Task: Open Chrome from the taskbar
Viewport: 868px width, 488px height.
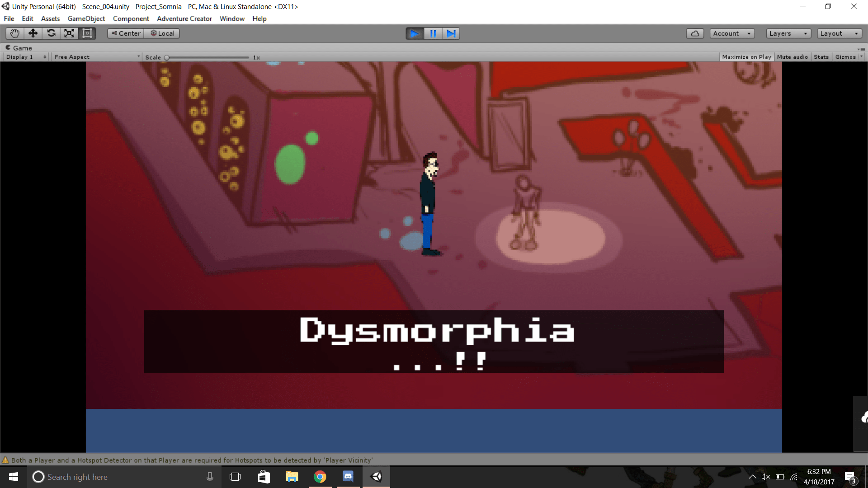Action: pyautogui.click(x=320, y=477)
